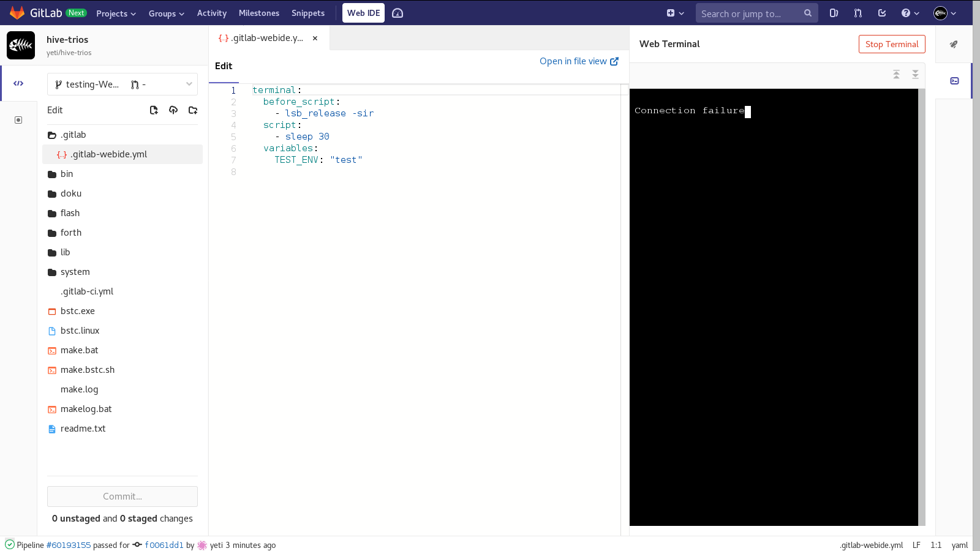Switch to commit view in left activity bar
The image size is (980, 551).
point(18,120)
